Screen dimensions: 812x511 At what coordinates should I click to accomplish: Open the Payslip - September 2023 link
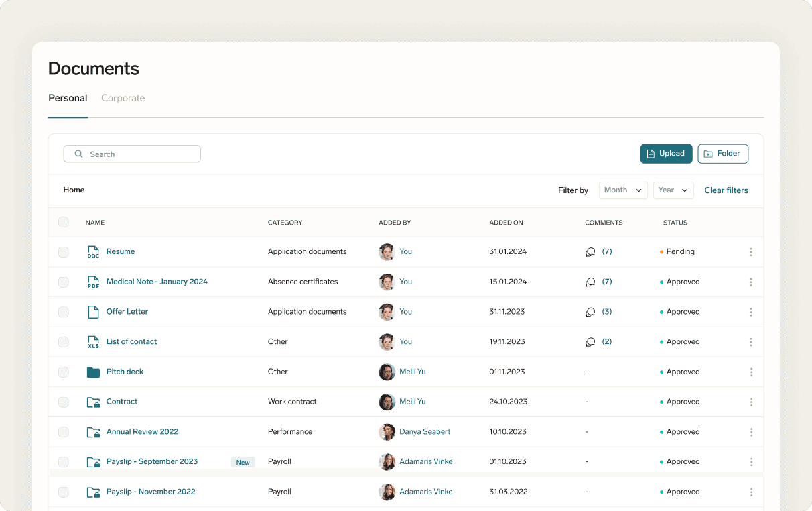click(x=152, y=461)
